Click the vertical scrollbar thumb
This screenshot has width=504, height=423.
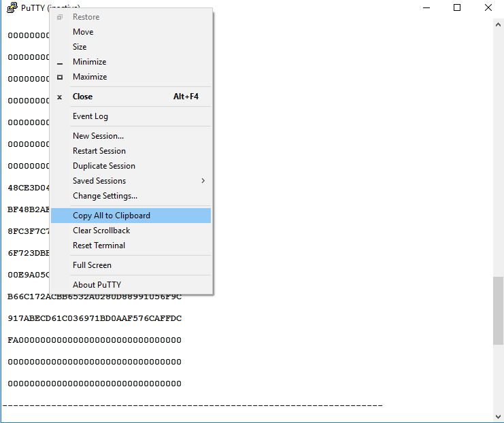498,310
